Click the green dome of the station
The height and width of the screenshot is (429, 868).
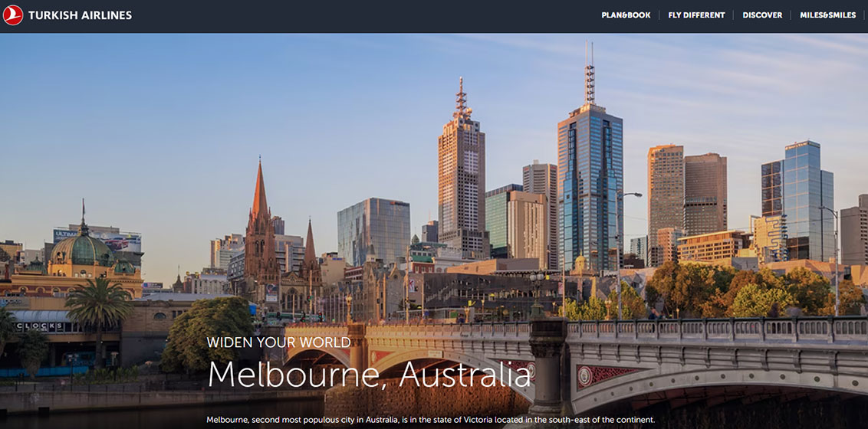[x=82, y=249]
